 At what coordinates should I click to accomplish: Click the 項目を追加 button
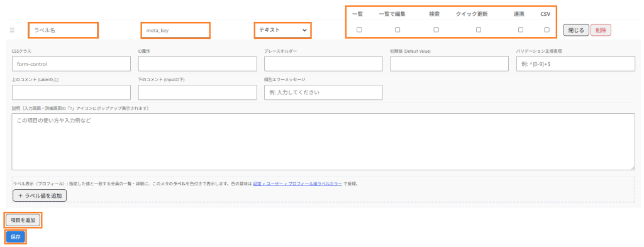tap(23, 221)
